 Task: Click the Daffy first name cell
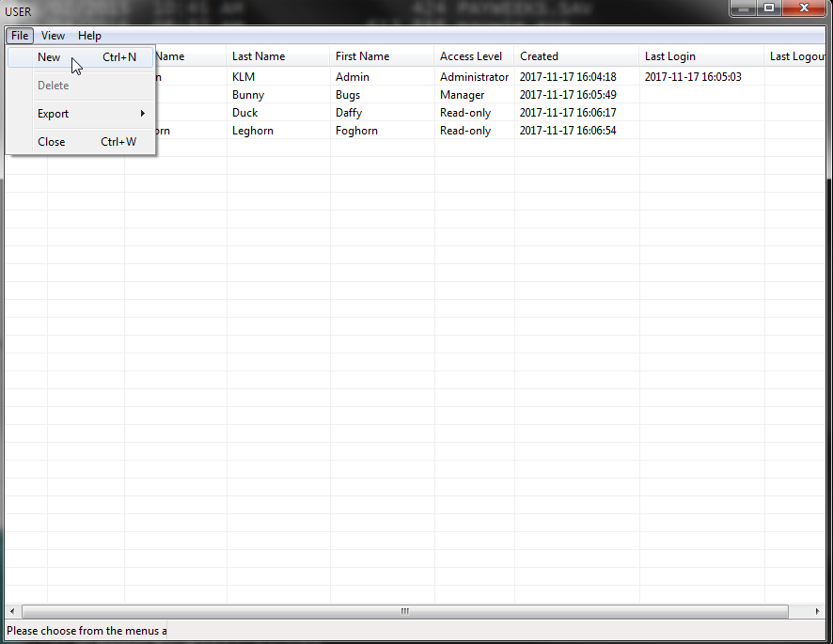coord(383,113)
